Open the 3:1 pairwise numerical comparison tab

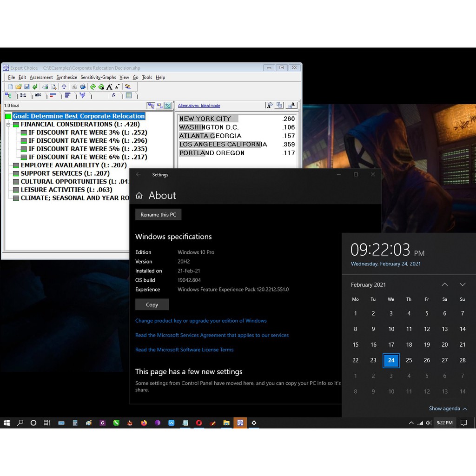pyautogui.click(x=23, y=95)
